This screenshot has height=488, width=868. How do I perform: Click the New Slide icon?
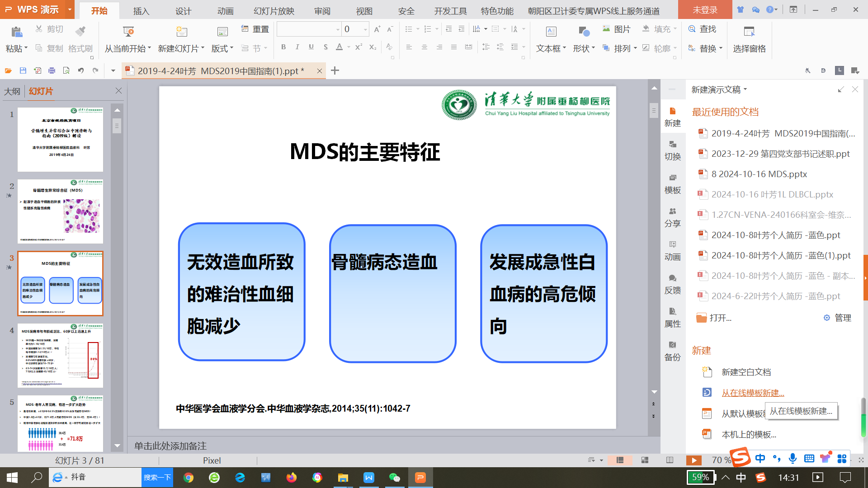pos(181,32)
